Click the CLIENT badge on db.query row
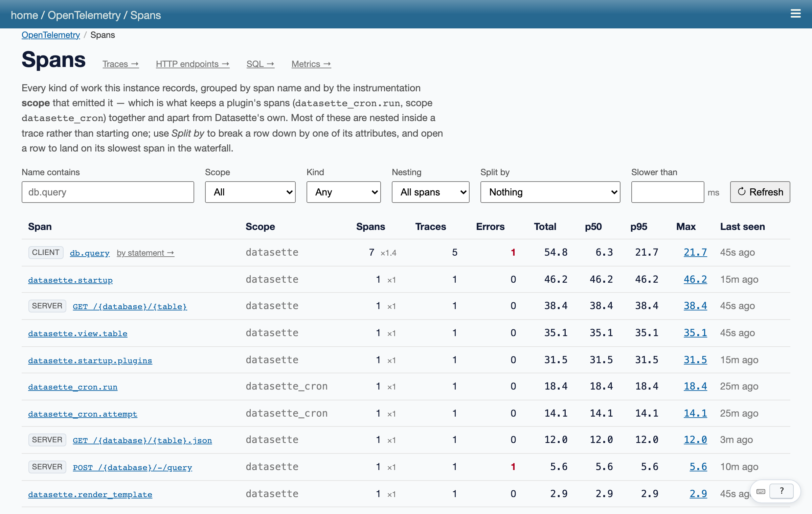 (46, 252)
